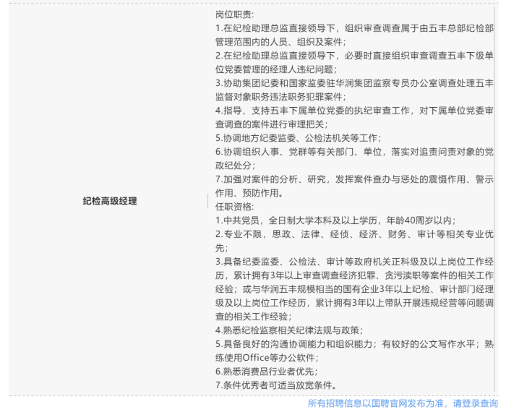Open the 请登录查询 login link
Image resolution: width=506 pixels, height=420 pixels.
coord(476,403)
